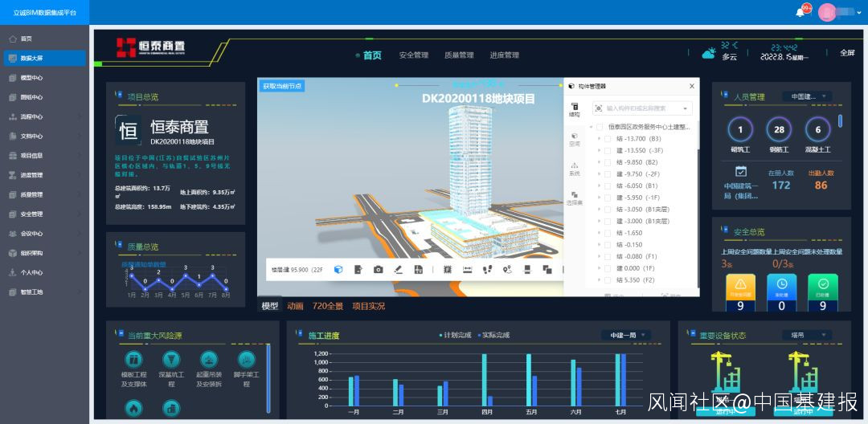Click the risk source panel scrollbar
The image size is (868, 424).
coord(268,379)
